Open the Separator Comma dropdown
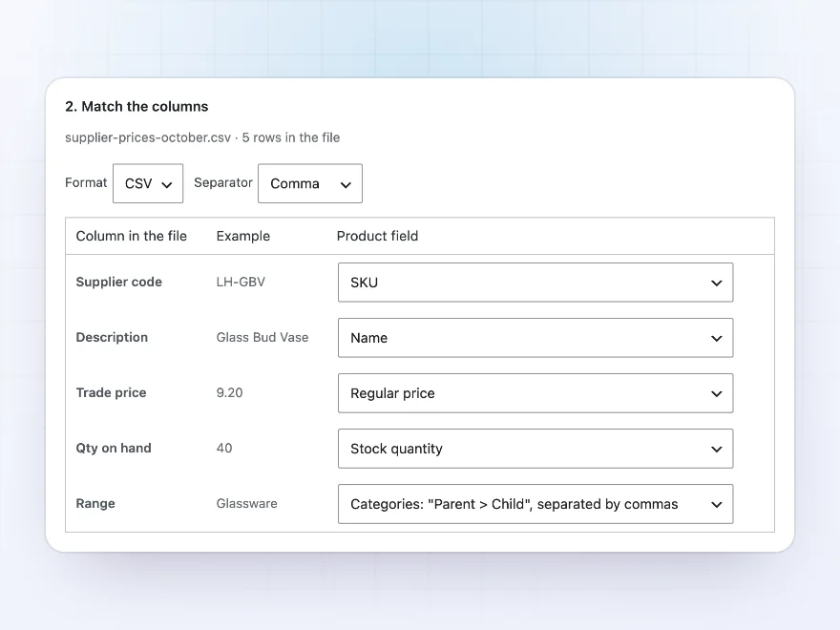This screenshot has height=630, width=840. [309, 183]
